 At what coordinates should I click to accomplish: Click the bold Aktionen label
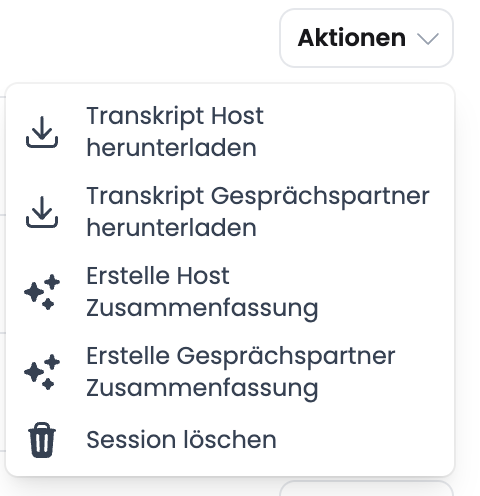352,38
